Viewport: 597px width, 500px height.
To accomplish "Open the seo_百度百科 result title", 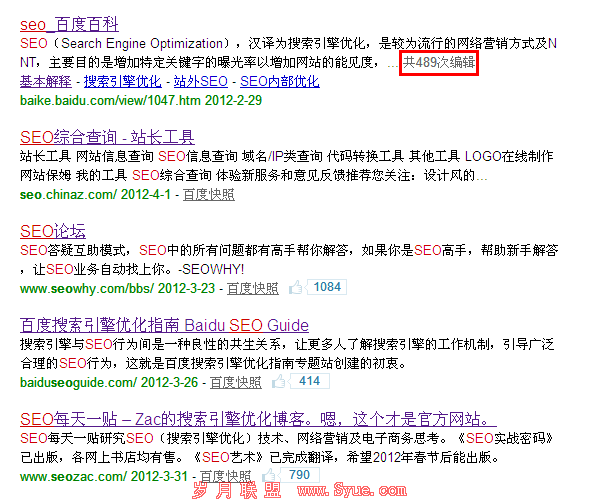I will pyautogui.click(x=69, y=25).
